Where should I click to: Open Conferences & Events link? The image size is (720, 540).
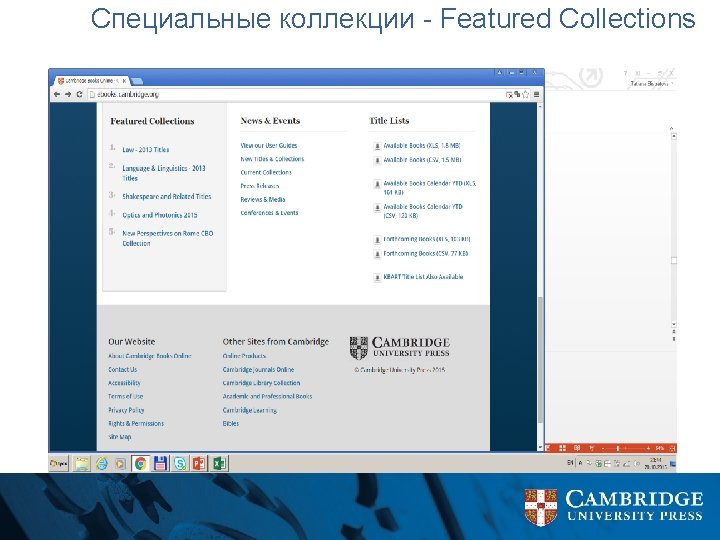[x=269, y=213]
